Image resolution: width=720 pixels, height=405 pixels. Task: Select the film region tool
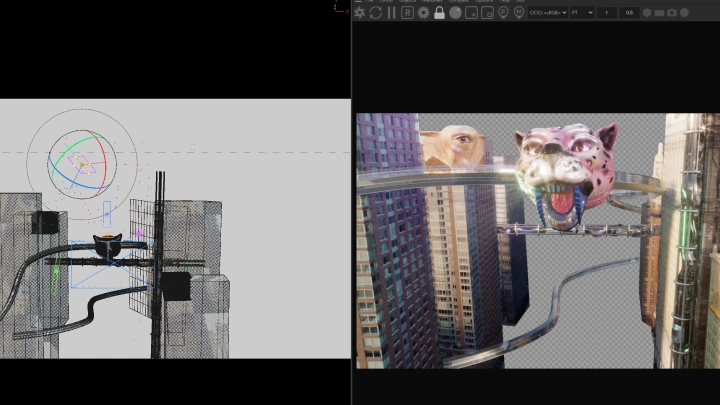pyautogui.click(x=487, y=13)
